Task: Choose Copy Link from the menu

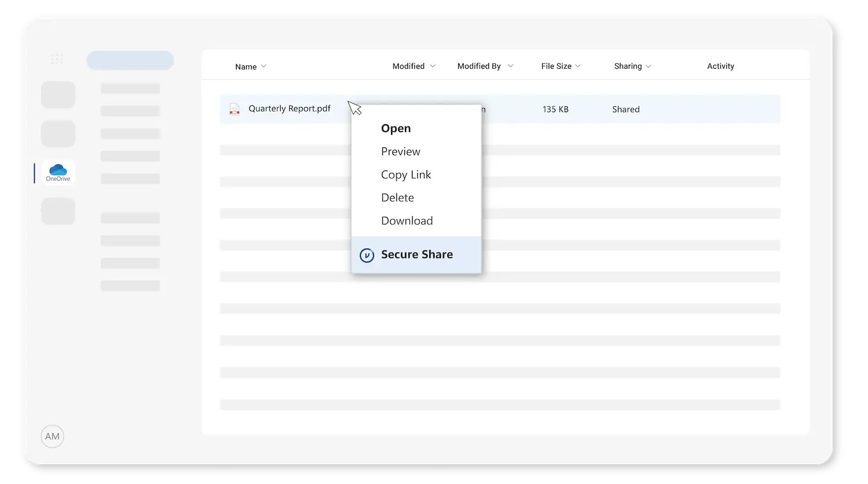Action: (406, 175)
